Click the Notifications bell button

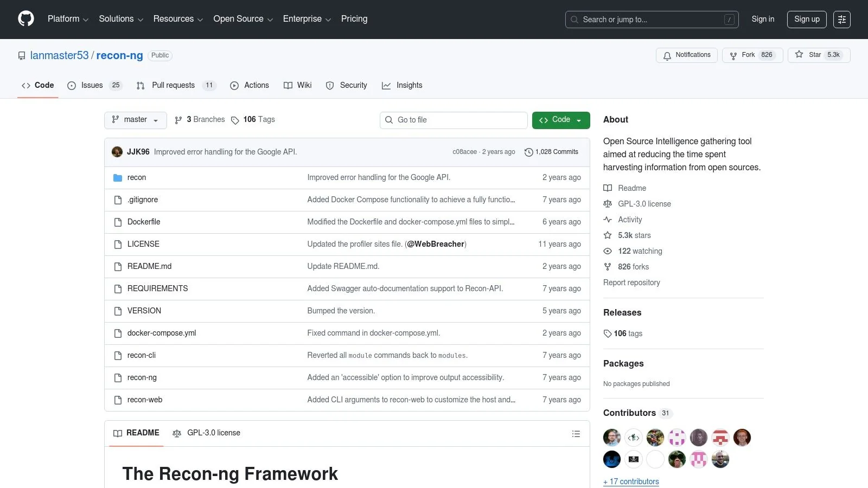coord(687,55)
